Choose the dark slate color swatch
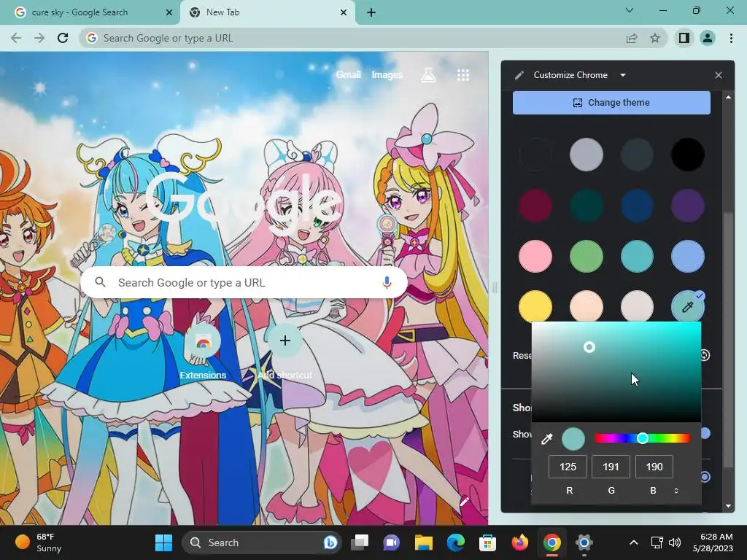Screen dimensions: 747x560 tap(637, 155)
